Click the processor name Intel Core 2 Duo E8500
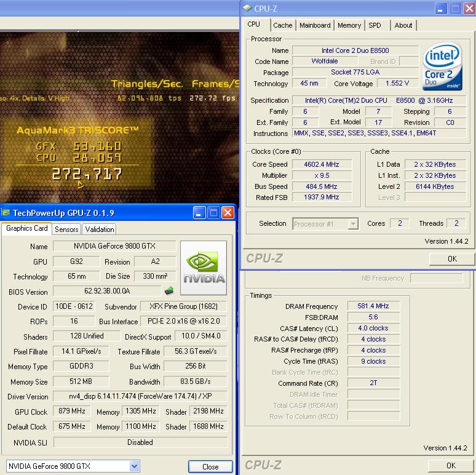 pyautogui.click(x=355, y=50)
